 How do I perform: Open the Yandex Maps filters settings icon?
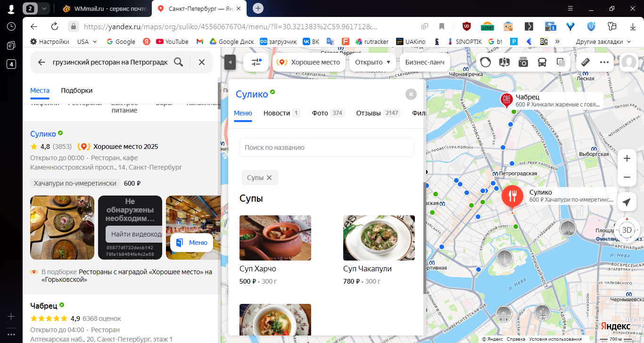pyautogui.click(x=256, y=62)
